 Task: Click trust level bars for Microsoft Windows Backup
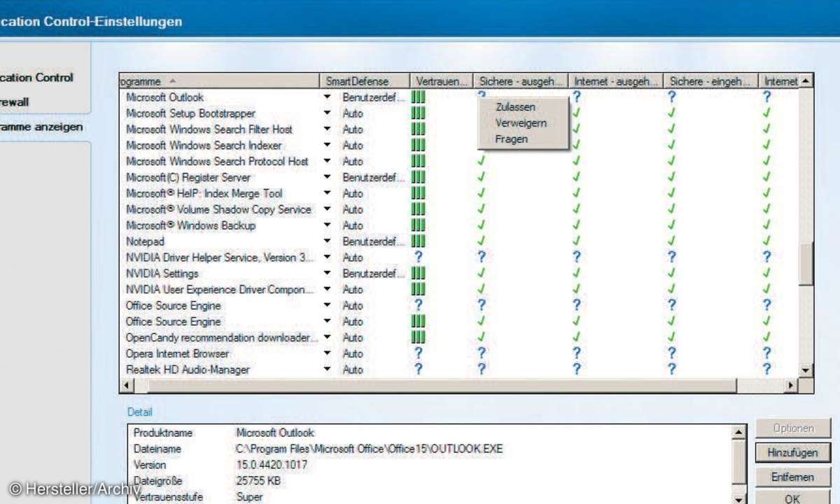[418, 225]
